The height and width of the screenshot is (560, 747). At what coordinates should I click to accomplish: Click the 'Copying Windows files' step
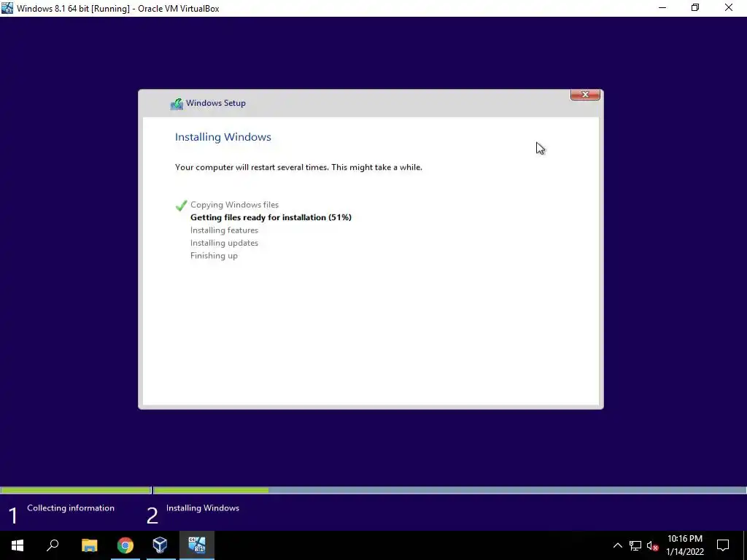[234, 205]
